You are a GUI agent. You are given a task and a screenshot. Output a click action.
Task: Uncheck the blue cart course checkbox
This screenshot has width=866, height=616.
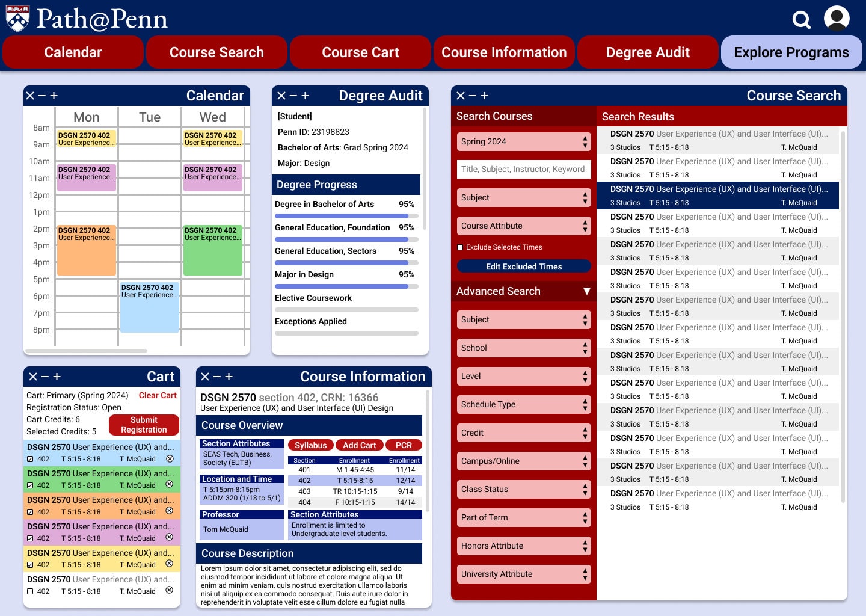pos(30,459)
